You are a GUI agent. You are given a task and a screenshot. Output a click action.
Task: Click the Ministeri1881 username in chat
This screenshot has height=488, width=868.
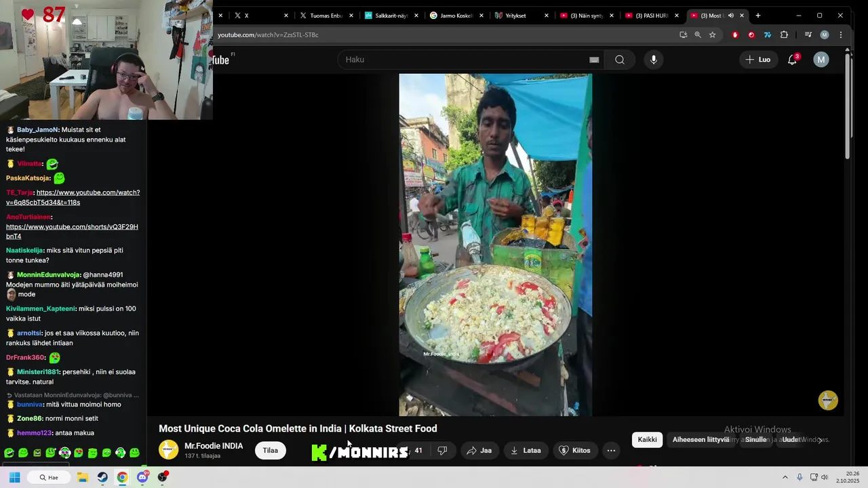pyautogui.click(x=38, y=371)
